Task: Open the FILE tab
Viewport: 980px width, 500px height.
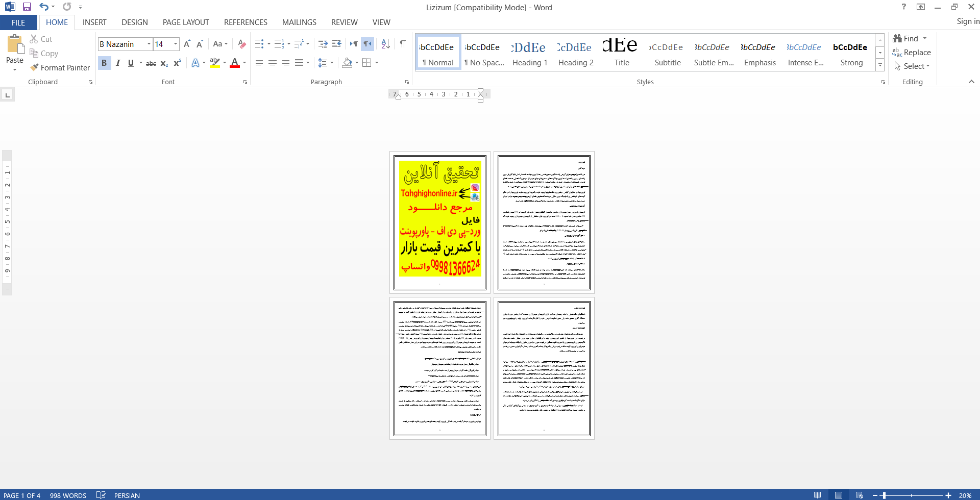Action: [x=18, y=22]
